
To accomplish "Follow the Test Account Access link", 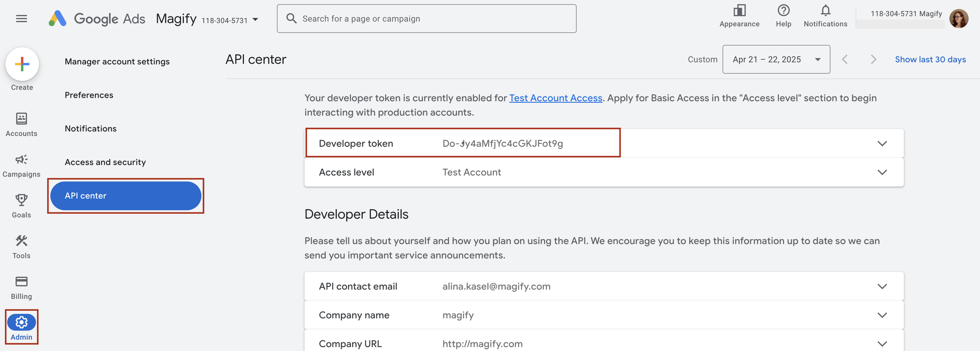I will click(x=555, y=98).
